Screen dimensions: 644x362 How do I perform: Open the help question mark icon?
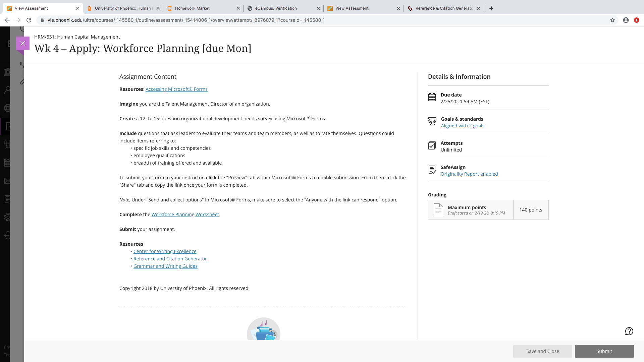(629, 331)
